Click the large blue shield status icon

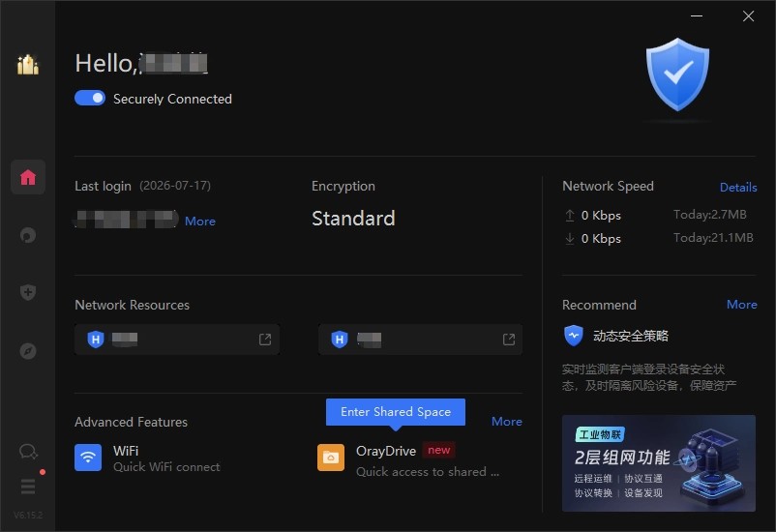coord(677,74)
